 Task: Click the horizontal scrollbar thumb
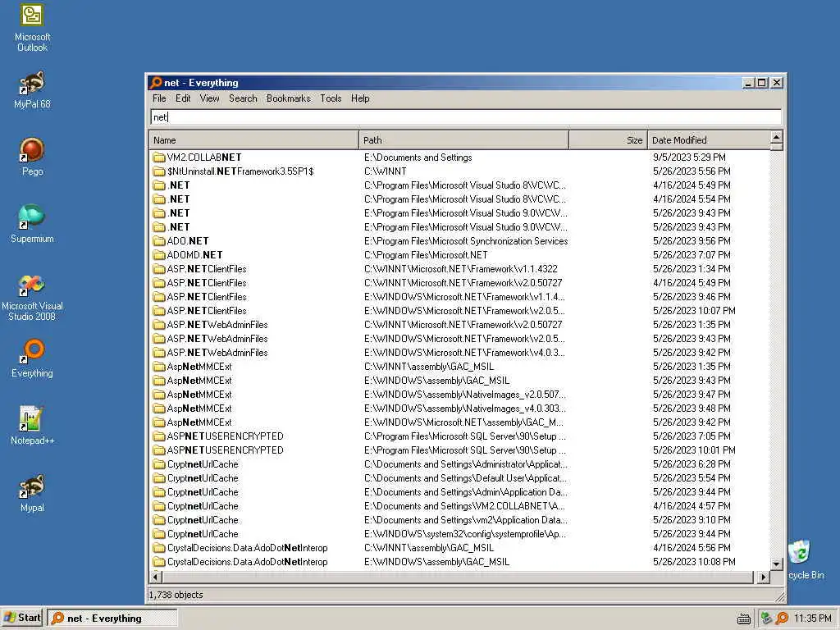[x=458, y=577]
